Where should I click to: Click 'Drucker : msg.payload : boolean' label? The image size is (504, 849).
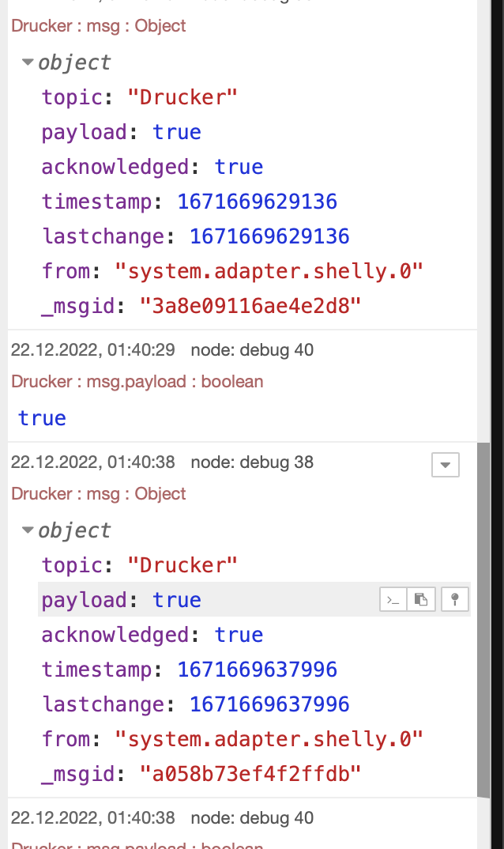[137, 381]
